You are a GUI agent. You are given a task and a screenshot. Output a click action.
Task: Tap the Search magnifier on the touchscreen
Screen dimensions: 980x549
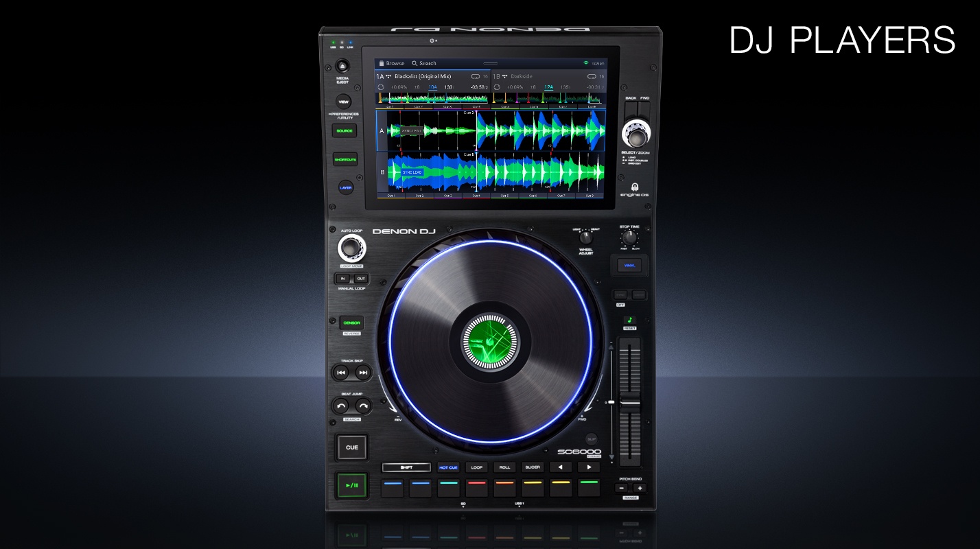[x=415, y=63]
